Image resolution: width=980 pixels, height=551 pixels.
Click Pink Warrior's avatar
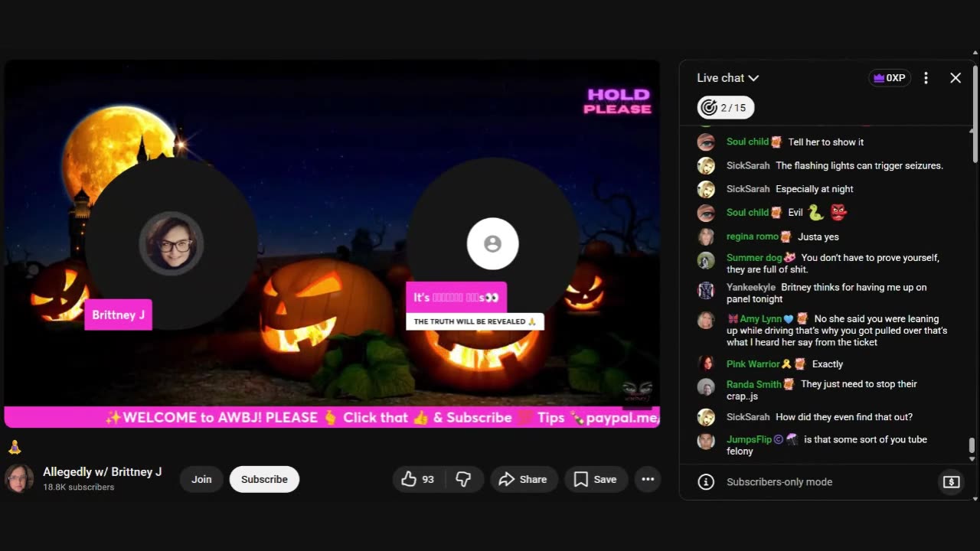click(x=706, y=364)
